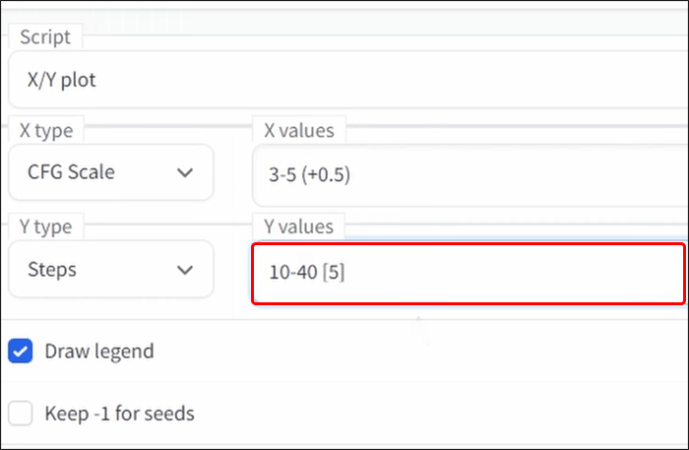The width and height of the screenshot is (689, 450).
Task: Click the 10-40 [5] value text
Action: 307,272
